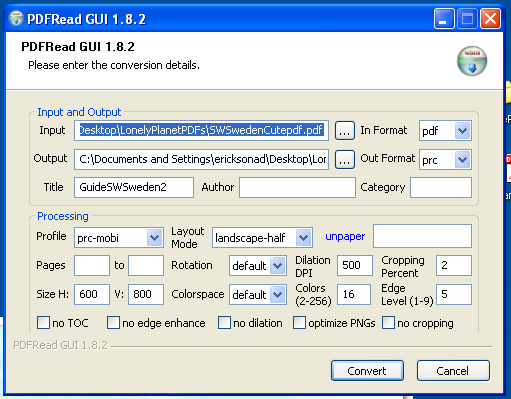Select the Size V field showing 800
This screenshot has height=399, width=511.
(x=146, y=294)
